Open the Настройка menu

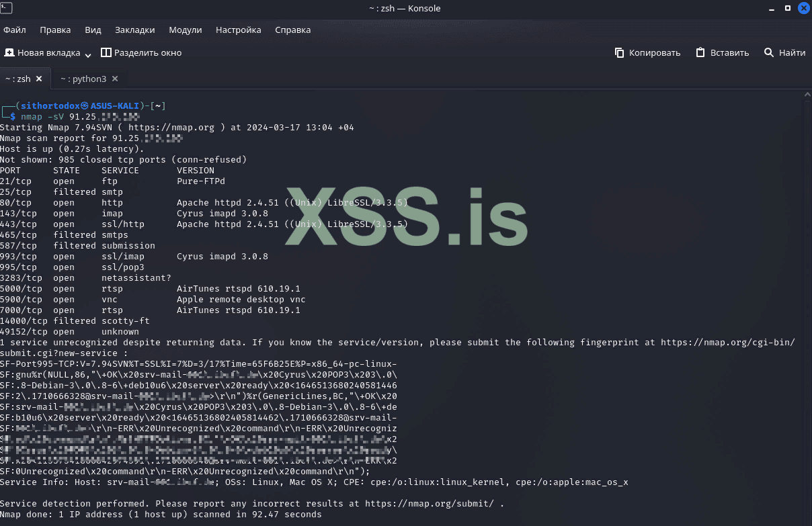click(x=239, y=30)
